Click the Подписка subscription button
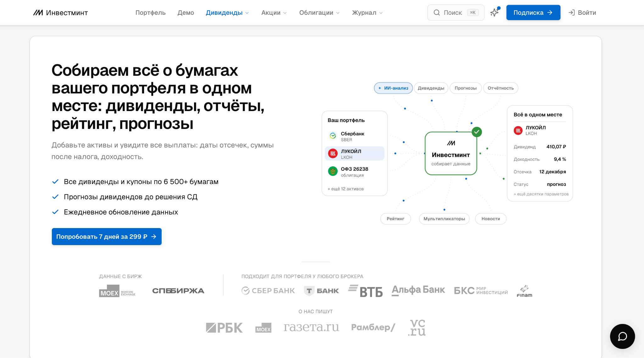644x358 pixels. coord(533,13)
